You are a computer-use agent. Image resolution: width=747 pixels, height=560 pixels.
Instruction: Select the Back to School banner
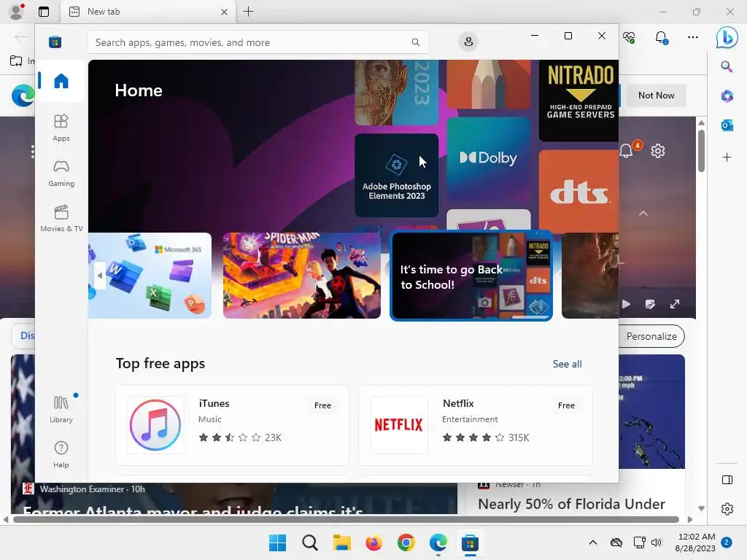click(x=471, y=276)
